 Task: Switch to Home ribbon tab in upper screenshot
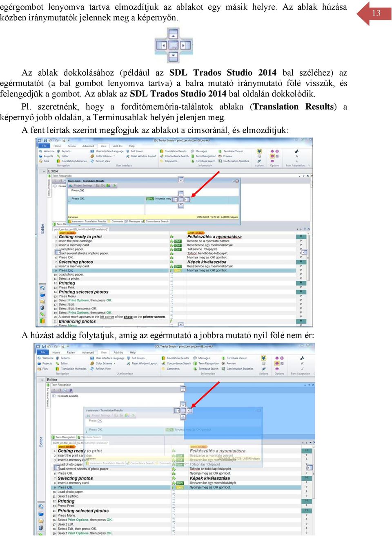click(57, 146)
